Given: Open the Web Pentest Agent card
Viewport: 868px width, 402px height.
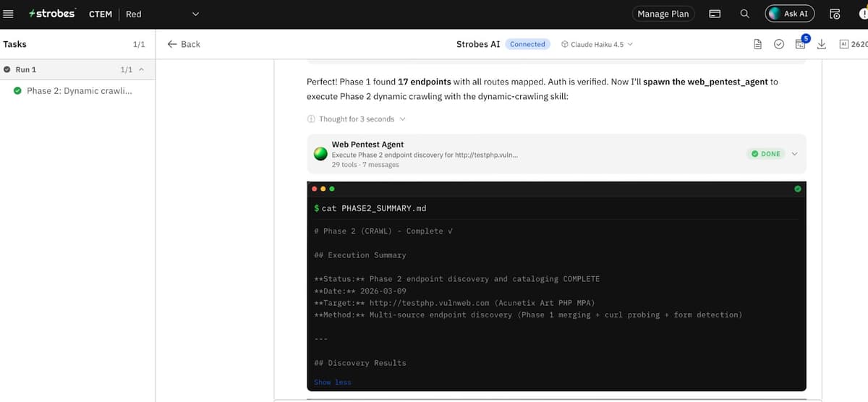Looking at the screenshot, I should (x=556, y=154).
